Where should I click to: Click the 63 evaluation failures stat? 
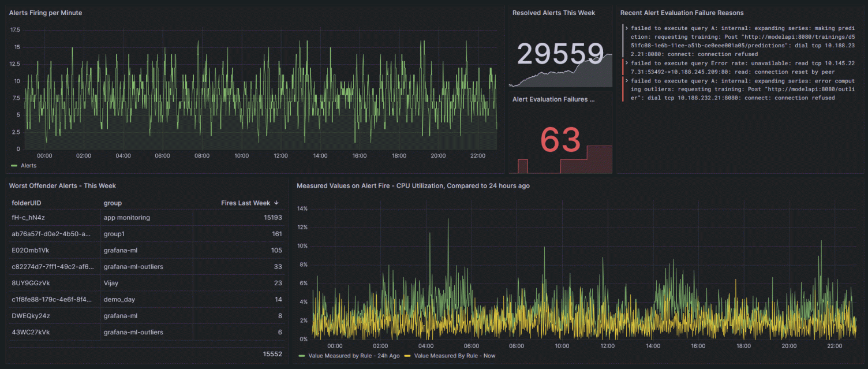pos(560,140)
